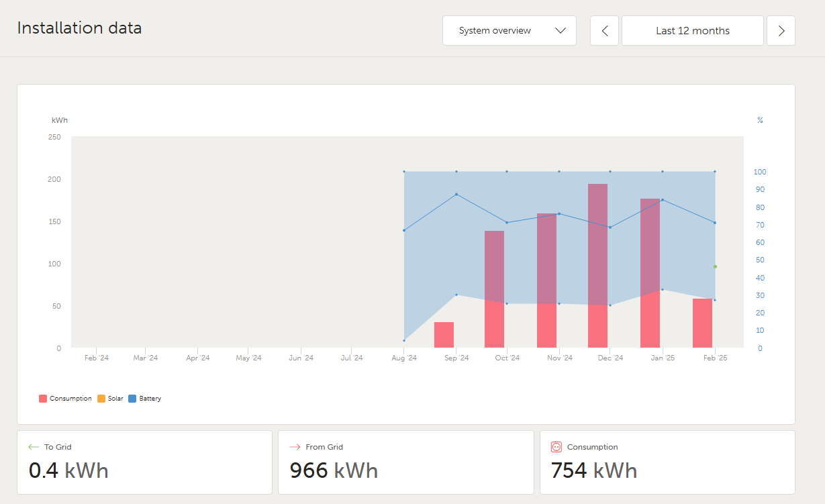825x504 pixels.
Task: Click the Consumption 754 kWh card
Action: (x=667, y=462)
